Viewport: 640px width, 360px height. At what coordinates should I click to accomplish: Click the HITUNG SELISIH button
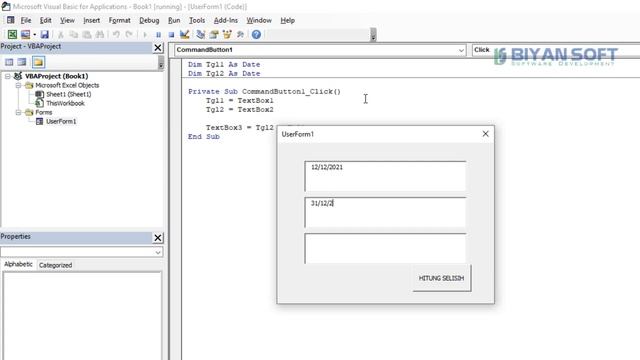click(x=442, y=278)
